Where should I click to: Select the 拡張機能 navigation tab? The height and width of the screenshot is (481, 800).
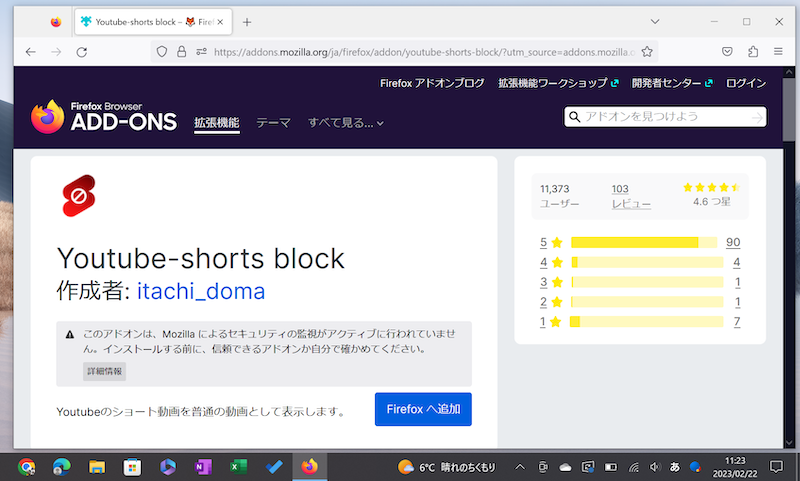(x=216, y=123)
